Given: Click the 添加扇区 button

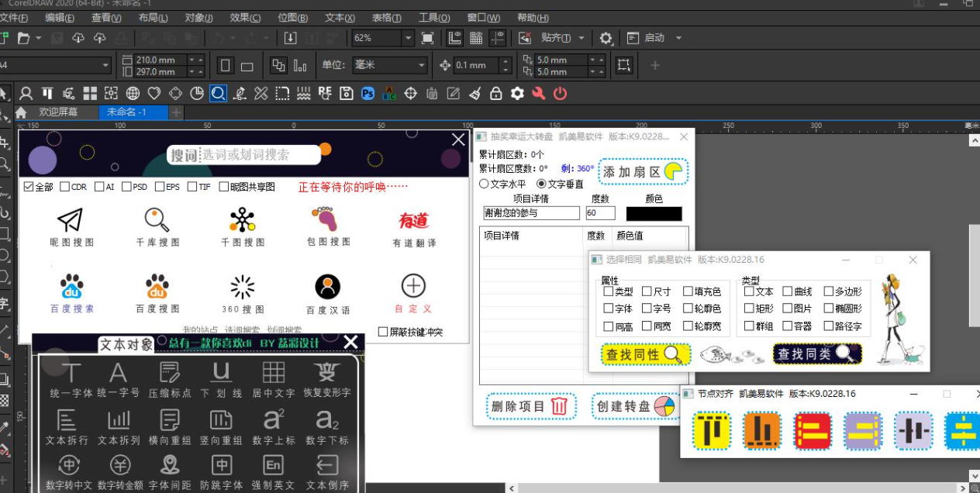Looking at the screenshot, I should [x=643, y=172].
